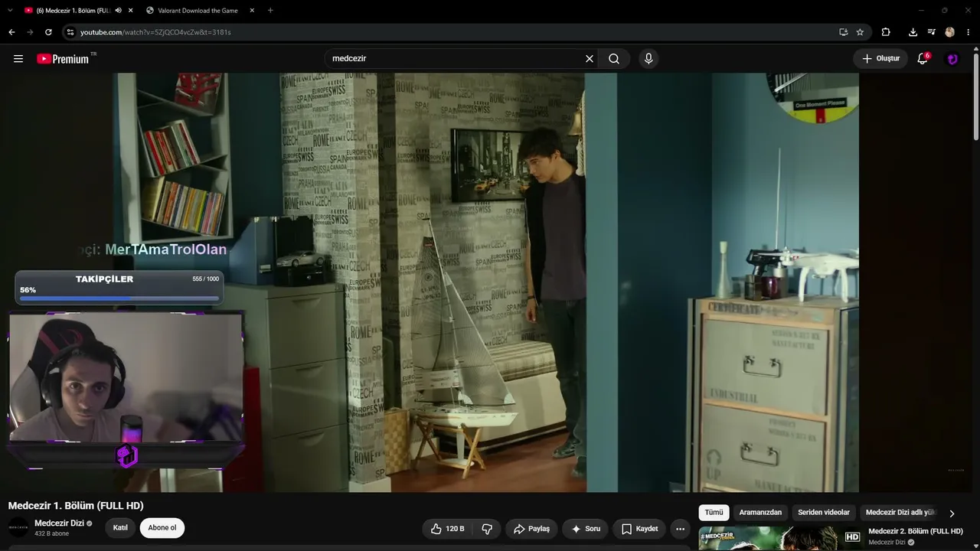980x551 pixels.
Task: Open a new browser tab
Action: tap(270, 11)
